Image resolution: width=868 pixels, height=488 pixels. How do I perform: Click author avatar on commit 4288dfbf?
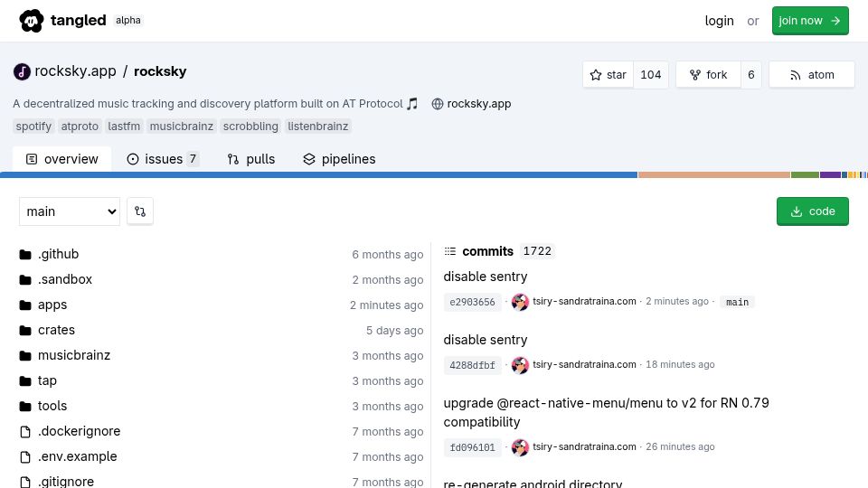click(x=520, y=365)
